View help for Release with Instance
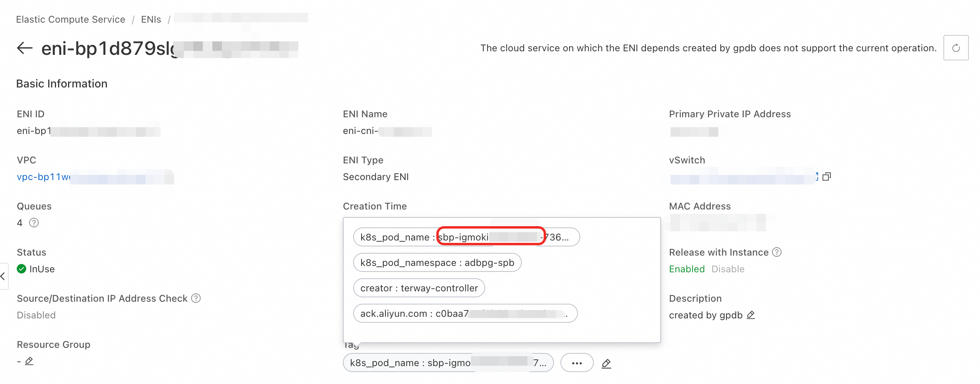The height and width of the screenshot is (384, 980). (x=777, y=252)
